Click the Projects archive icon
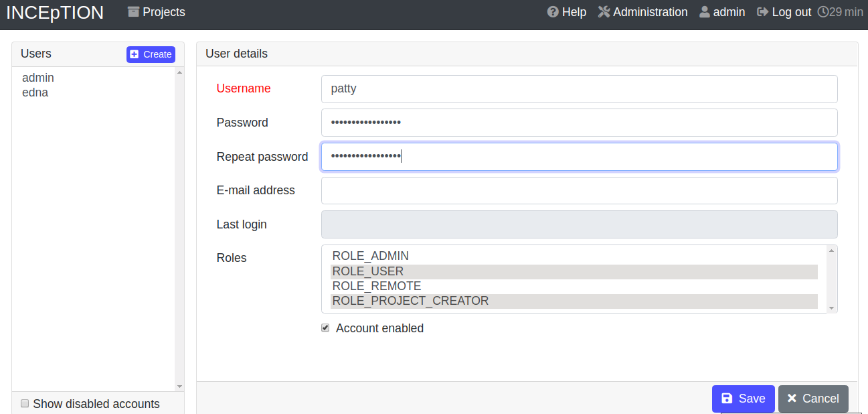The height and width of the screenshot is (414, 868). coord(134,12)
